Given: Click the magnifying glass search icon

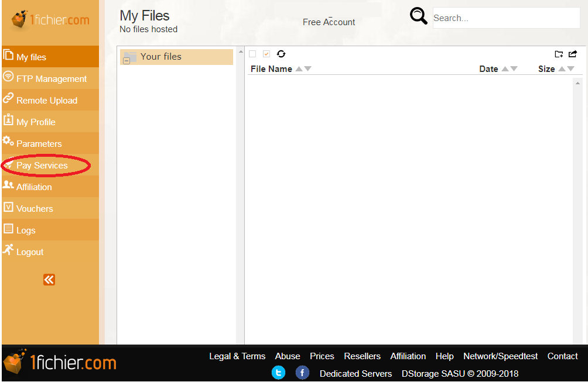Looking at the screenshot, I should pos(419,16).
